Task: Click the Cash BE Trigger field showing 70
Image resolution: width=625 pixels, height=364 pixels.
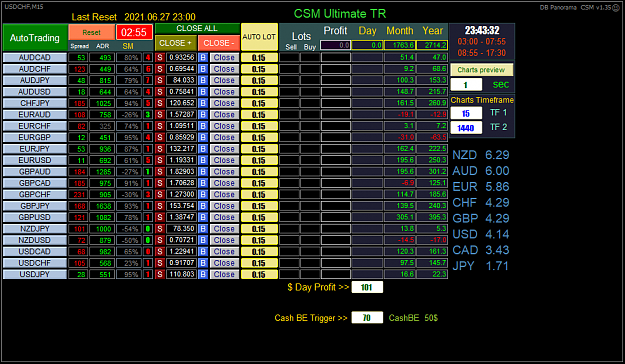Action: coord(367,317)
